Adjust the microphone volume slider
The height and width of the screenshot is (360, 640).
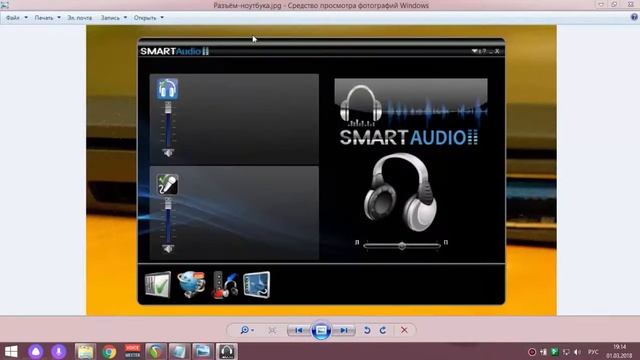168,222
